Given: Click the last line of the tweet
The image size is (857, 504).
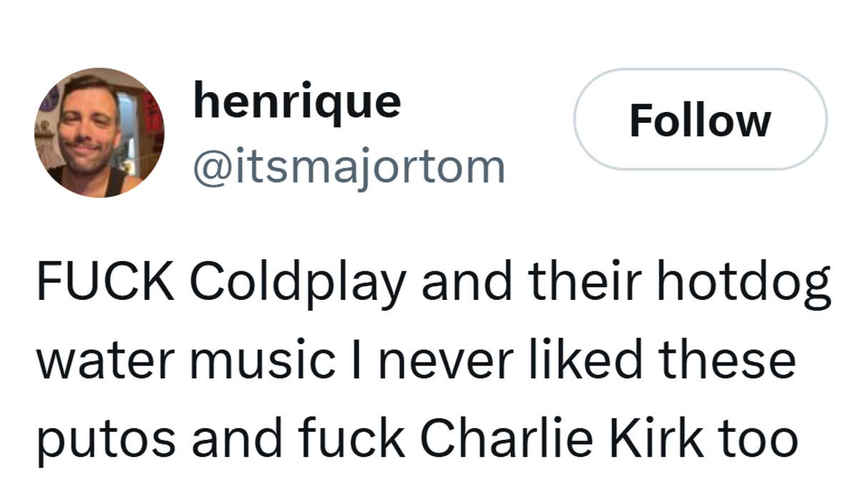Looking at the screenshot, I should pos(419,438).
